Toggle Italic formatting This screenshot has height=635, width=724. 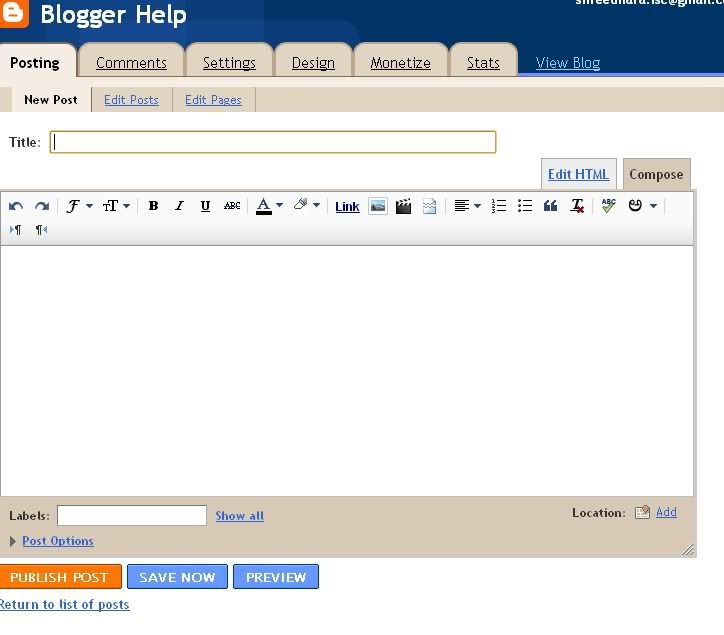click(x=179, y=206)
